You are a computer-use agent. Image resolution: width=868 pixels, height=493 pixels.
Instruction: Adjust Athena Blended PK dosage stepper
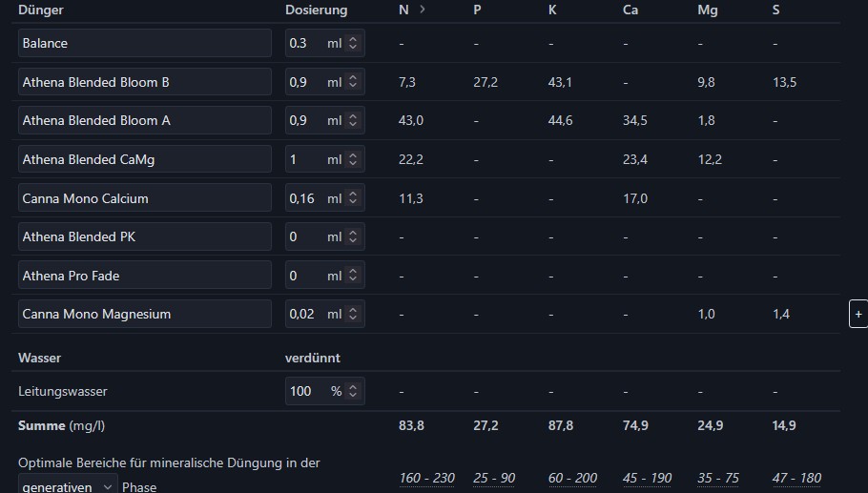353,236
